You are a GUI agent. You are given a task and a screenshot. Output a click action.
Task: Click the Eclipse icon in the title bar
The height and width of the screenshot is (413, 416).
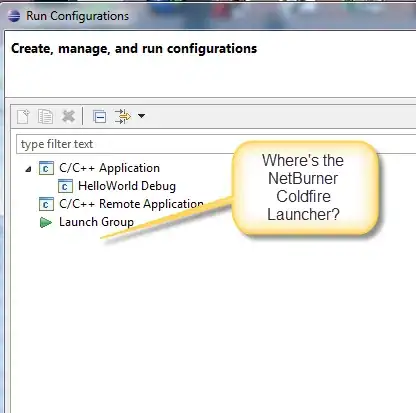click(x=14, y=16)
